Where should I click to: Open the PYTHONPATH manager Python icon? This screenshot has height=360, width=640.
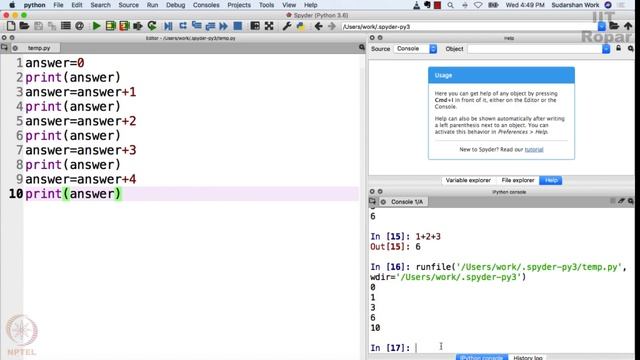[x=300, y=27]
